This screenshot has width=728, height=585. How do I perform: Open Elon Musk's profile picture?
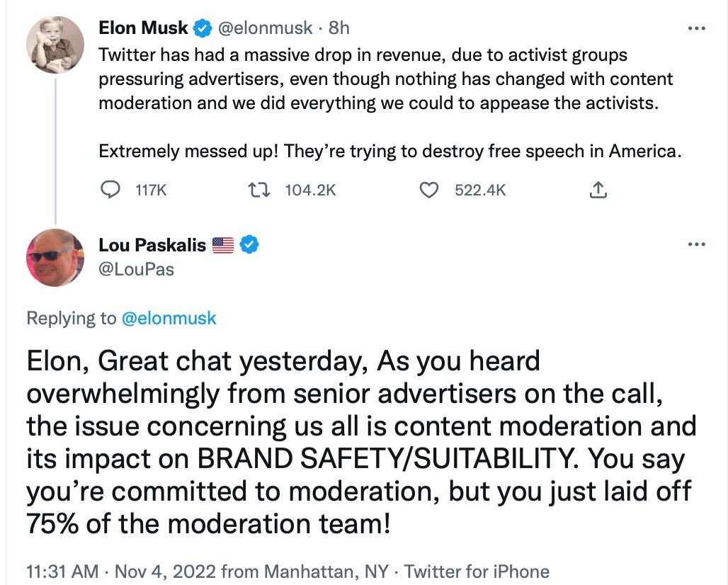pyautogui.click(x=56, y=45)
